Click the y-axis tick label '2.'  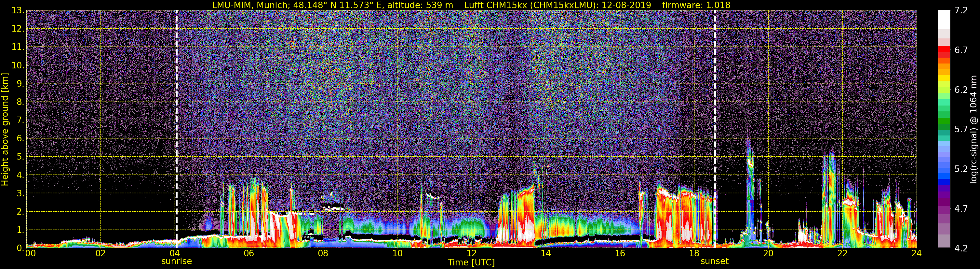tap(20, 211)
